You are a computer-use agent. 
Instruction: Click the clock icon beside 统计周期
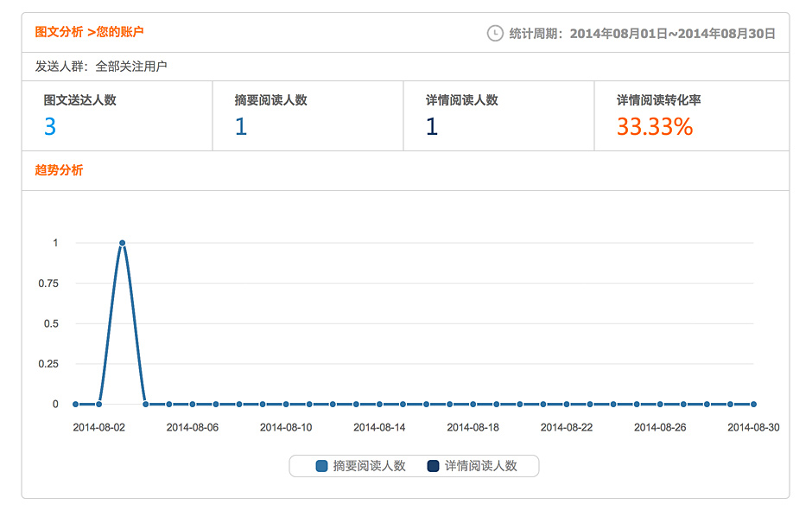(495, 33)
